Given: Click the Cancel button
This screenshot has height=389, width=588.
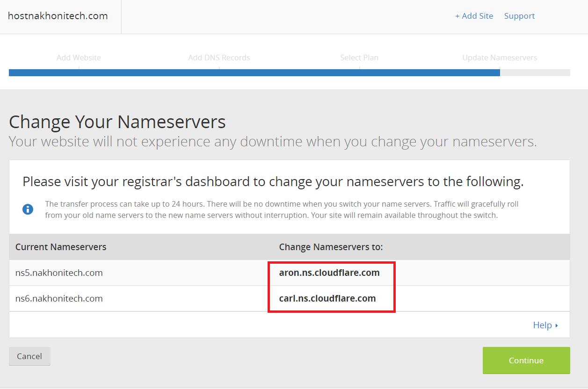Looking at the screenshot, I should point(29,356).
